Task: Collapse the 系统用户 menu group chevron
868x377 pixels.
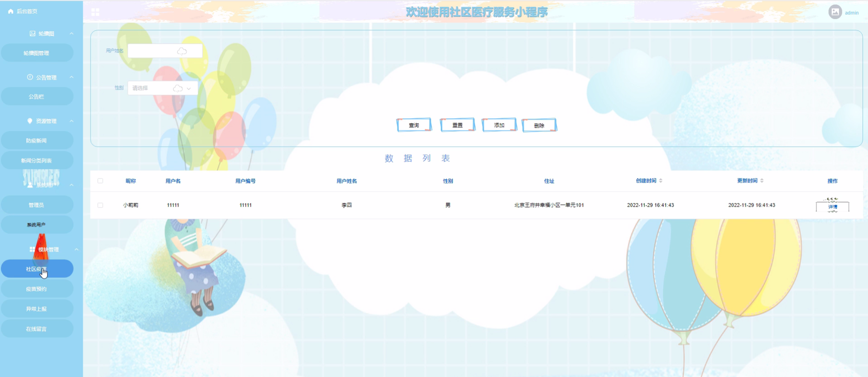Action: (72, 185)
